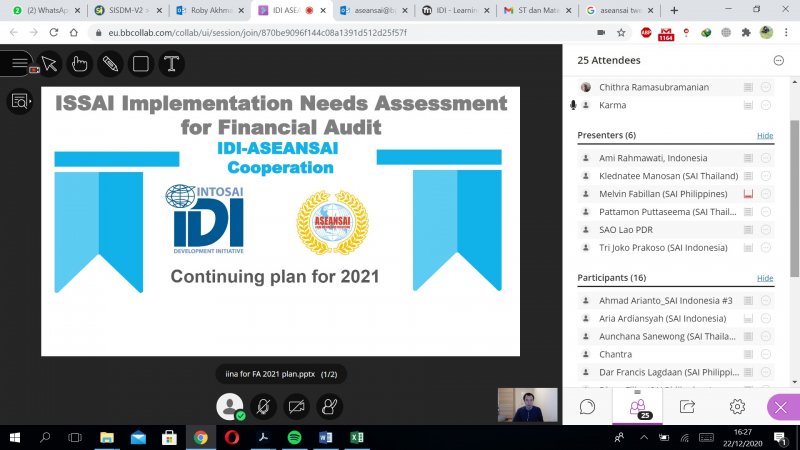Hide the Presenters list

764,135
